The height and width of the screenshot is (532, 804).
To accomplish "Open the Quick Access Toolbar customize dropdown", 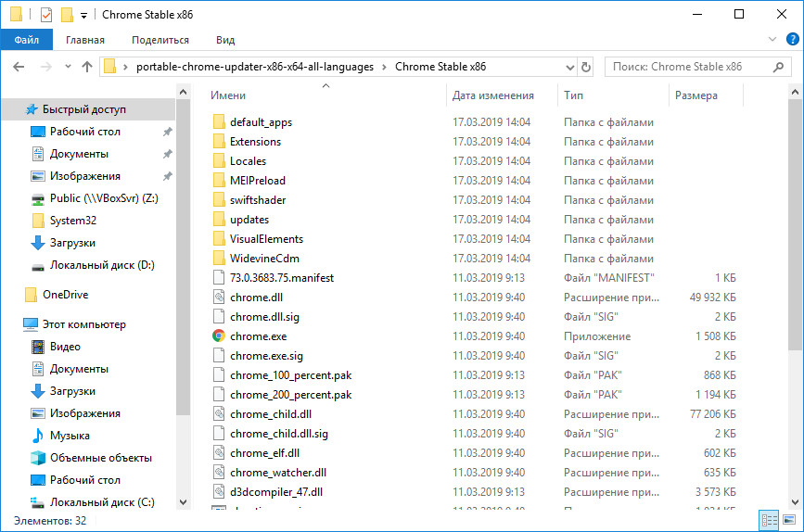I will (x=83, y=16).
